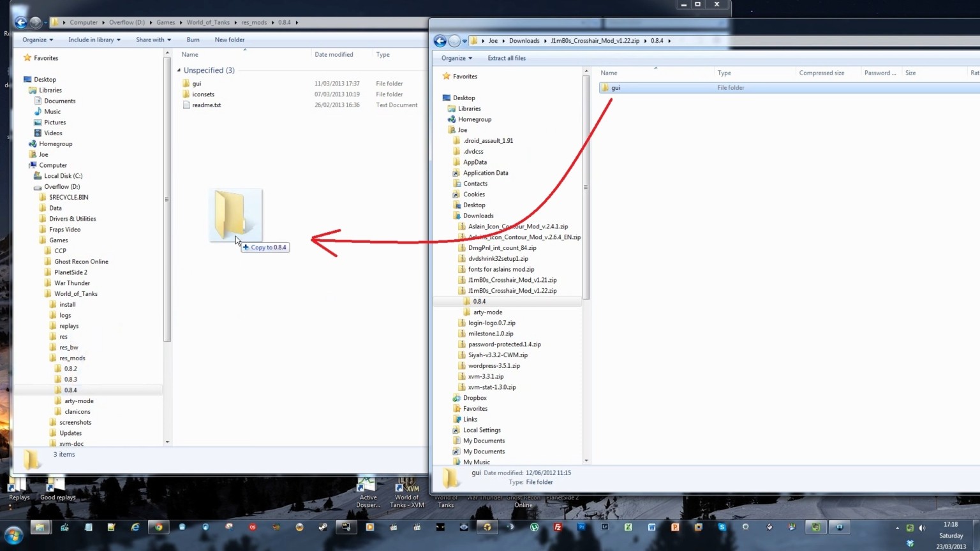Open the Share with dropdown menu
The height and width of the screenshot is (551, 980).
tap(153, 40)
